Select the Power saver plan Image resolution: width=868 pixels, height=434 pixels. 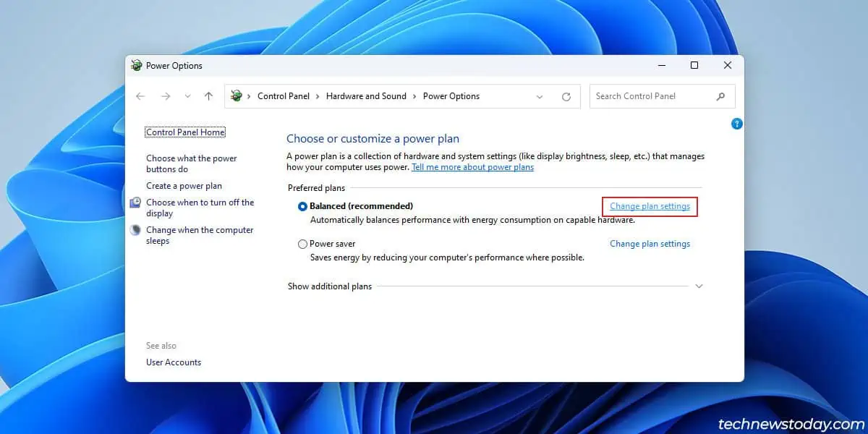click(302, 244)
